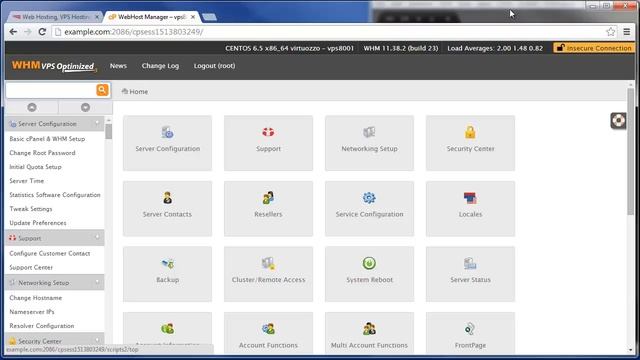Open the Update Preferences link
The width and height of the screenshot is (640, 360).
pos(38,222)
